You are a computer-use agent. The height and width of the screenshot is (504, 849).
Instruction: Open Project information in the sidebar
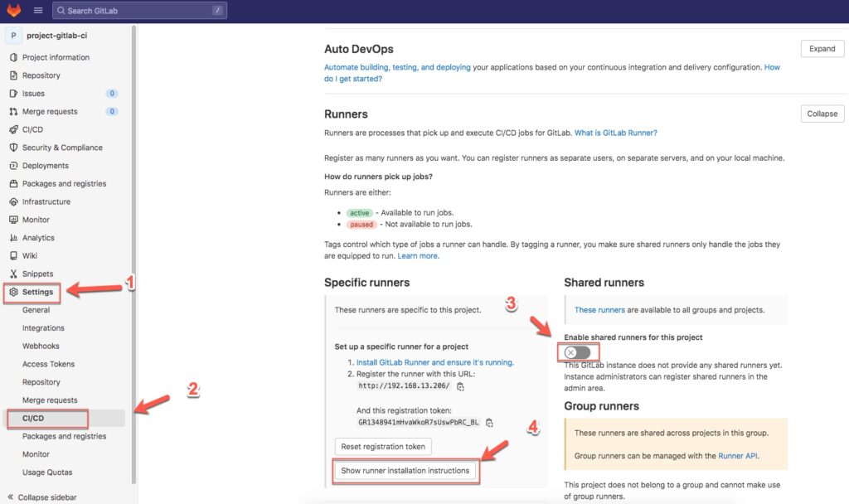click(56, 57)
